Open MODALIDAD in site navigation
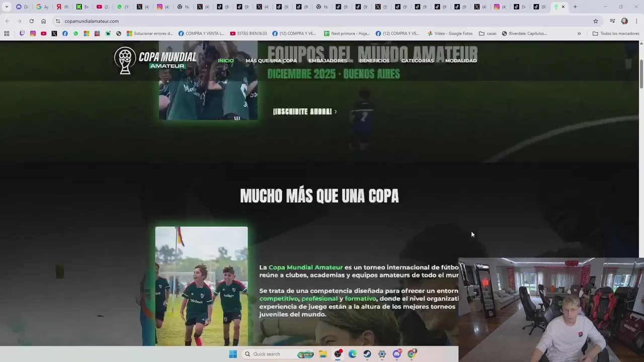The height and width of the screenshot is (362, 644). [461, 61]
